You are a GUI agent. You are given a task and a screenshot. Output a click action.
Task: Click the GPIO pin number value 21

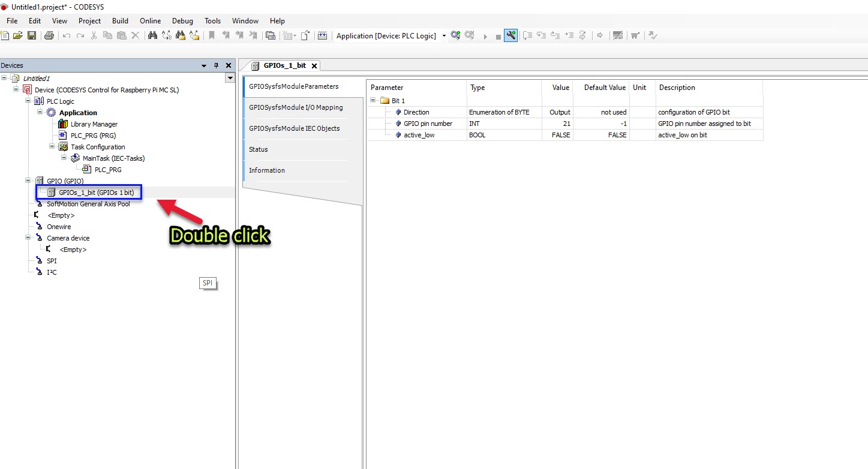[x=566, y=124]
